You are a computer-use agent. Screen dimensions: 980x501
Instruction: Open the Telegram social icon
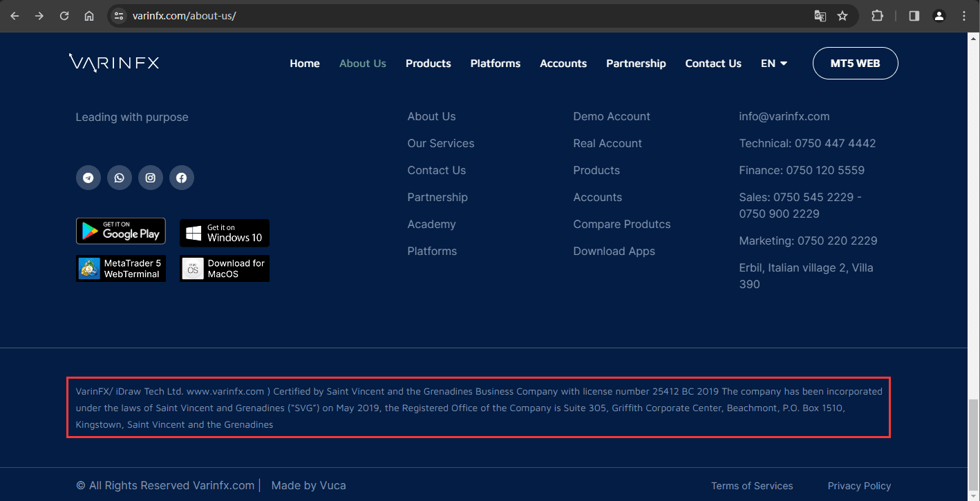coord(88,178)
